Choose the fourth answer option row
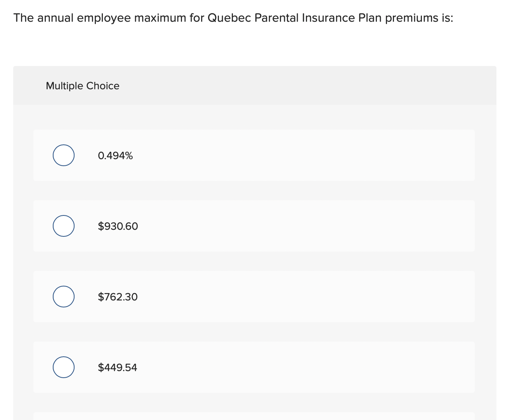The width and height of the screenshot is (524, 420). tap(254, 367)
